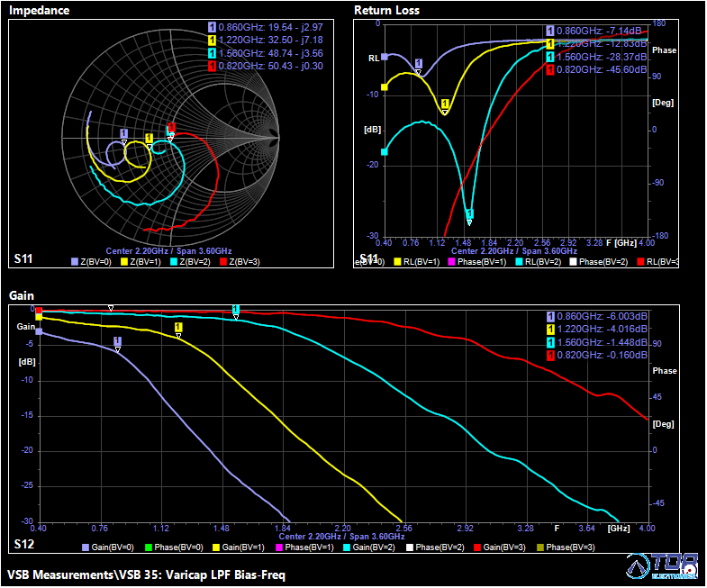Select the red marker 1 on Smith chart
This screenshot has height=588, width=707.
[x=171, y=128]
